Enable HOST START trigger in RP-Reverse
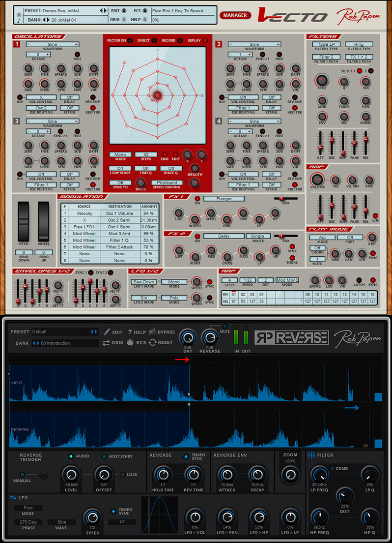This screenshot has width=392, height=543. coord(104,456)
